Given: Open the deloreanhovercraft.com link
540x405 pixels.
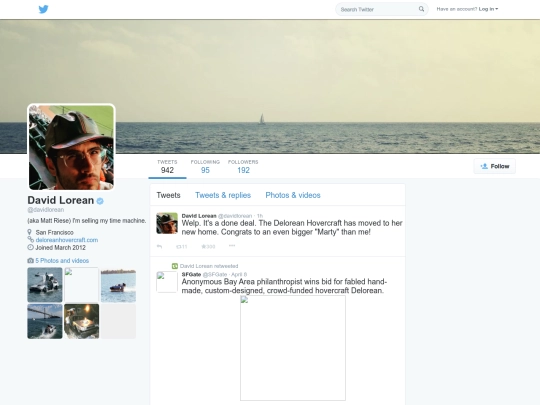Looking at the screenshot, I should pos(67,240).
